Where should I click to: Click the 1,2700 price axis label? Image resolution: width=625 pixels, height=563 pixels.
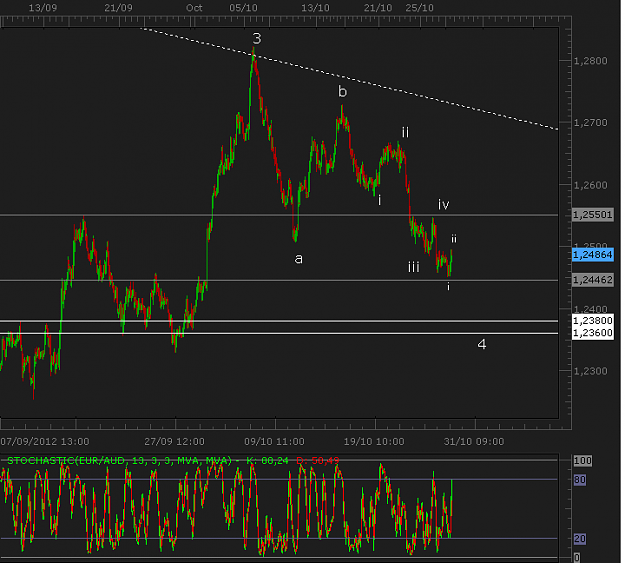591,123
